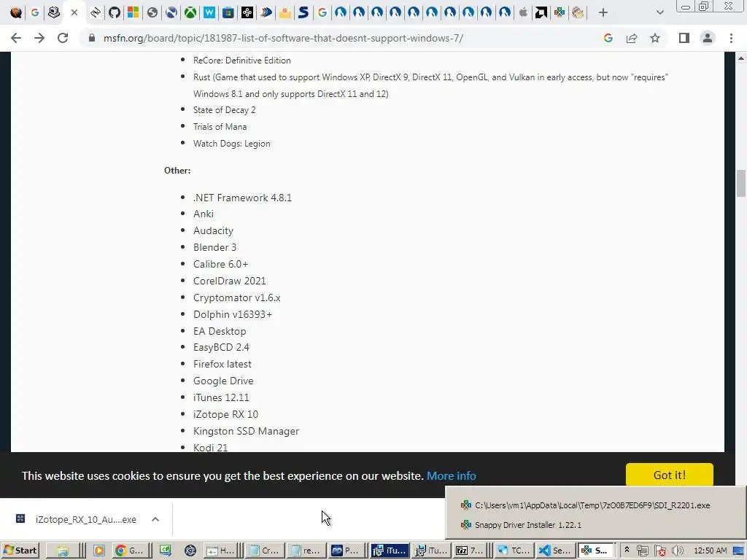Dismiss cookies with Got it! button
This screenshot has height=560, width=747.
[x=670, y=475]
